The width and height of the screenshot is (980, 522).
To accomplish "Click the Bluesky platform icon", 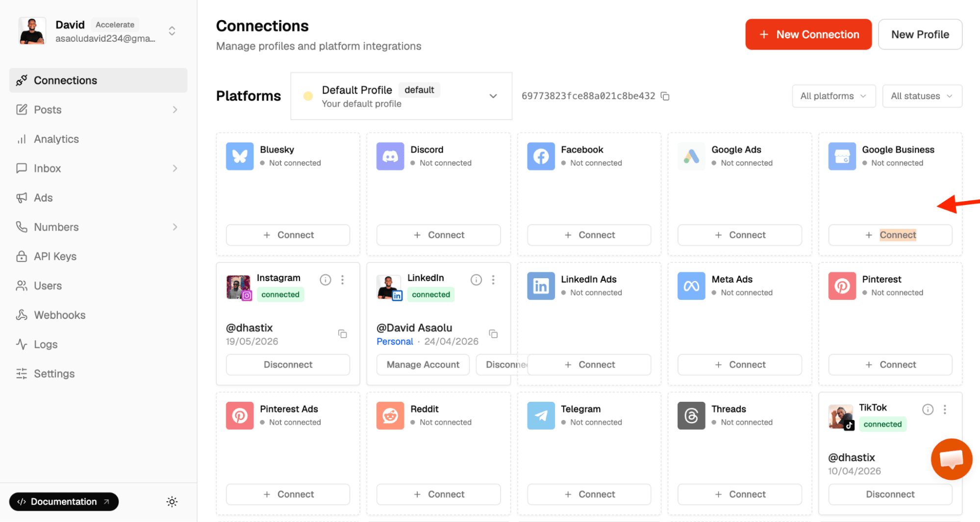I will (x=240, y=156).
